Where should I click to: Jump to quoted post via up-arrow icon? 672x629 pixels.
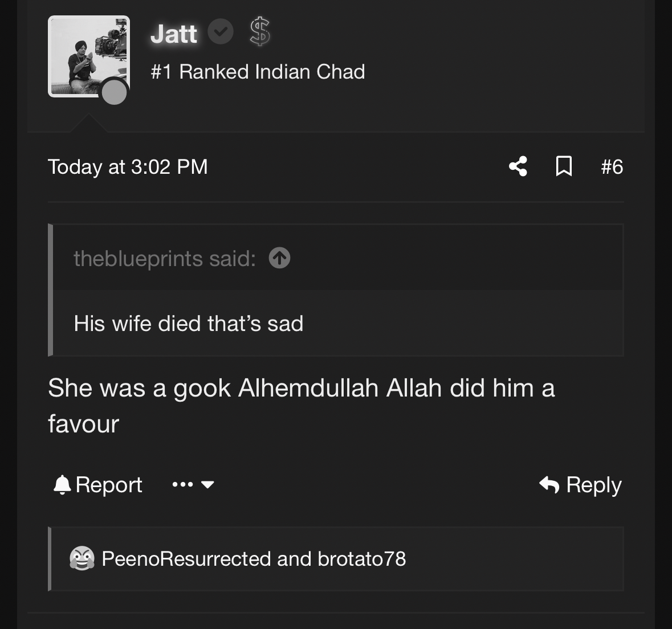tap(279, 258)
